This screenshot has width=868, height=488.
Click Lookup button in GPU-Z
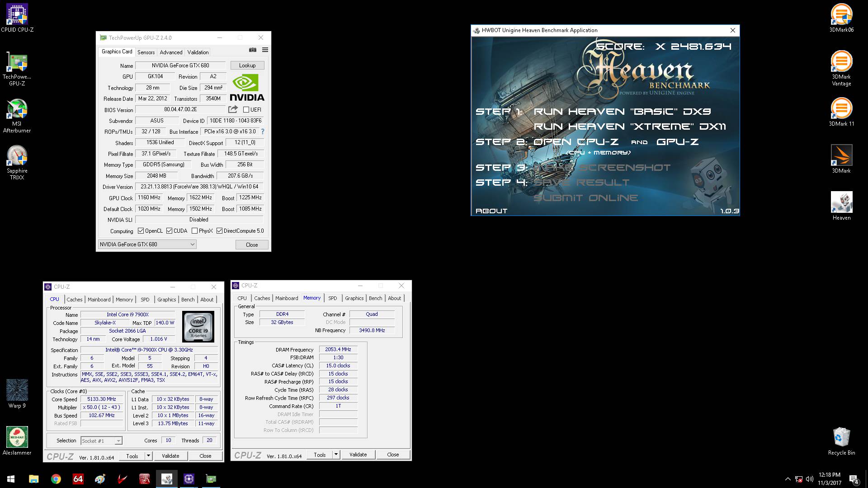(x=247, y=66)
